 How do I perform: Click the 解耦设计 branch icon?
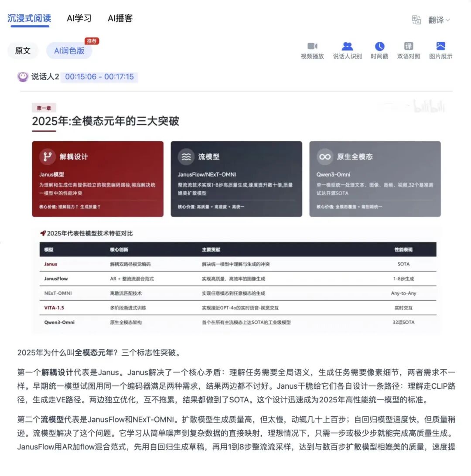click(48, 156)
